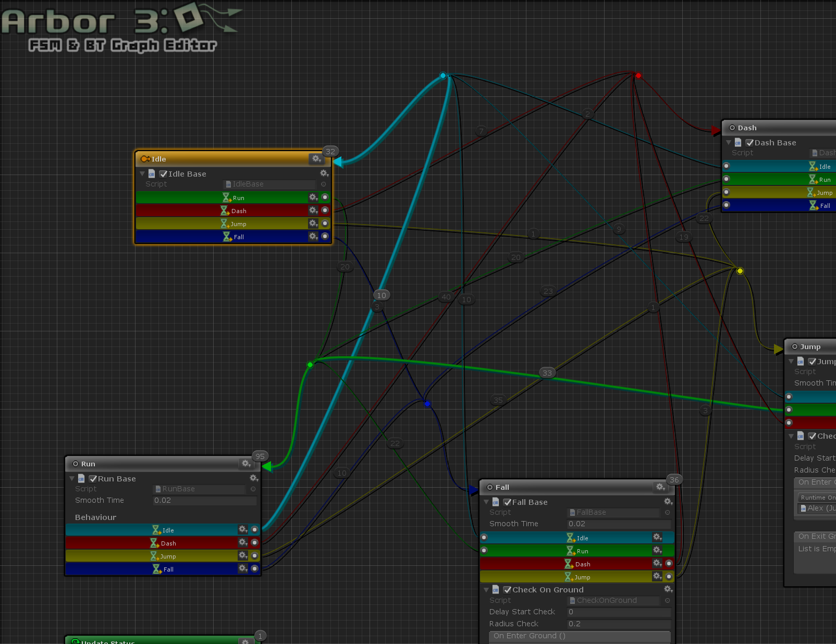Click gear on Idle node's Dash transition
Screen dimensions: 836x644
pyautogui.click(x=313, y=210)
